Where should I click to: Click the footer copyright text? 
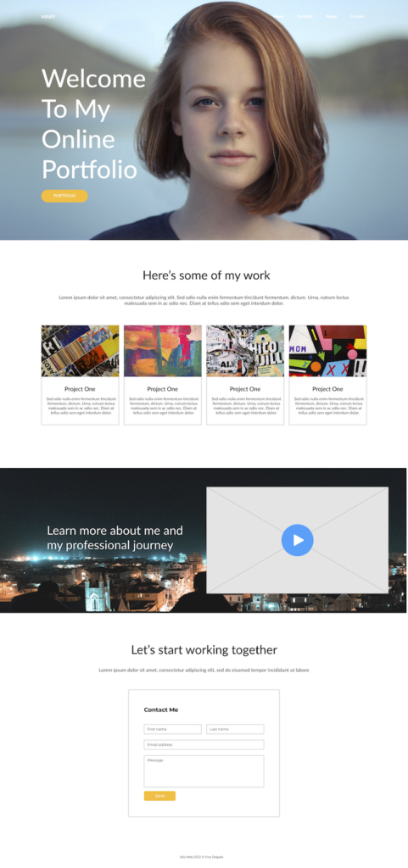(x=202, y=857)
